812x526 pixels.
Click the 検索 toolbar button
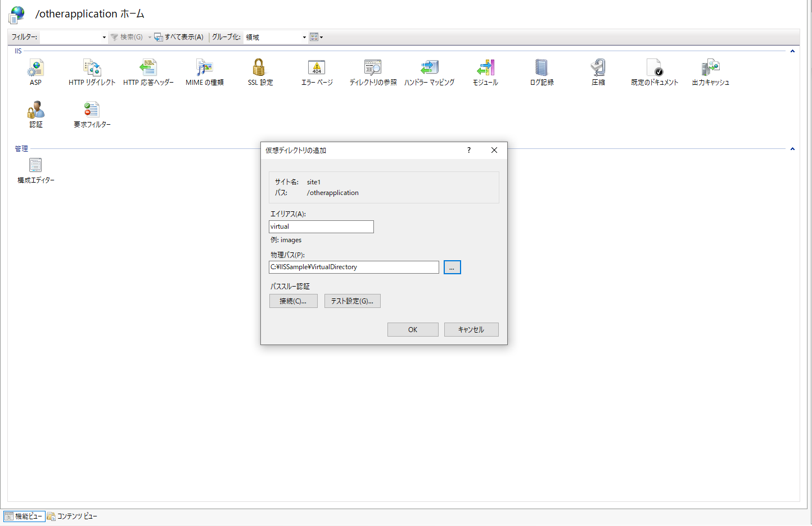point(127,37)
